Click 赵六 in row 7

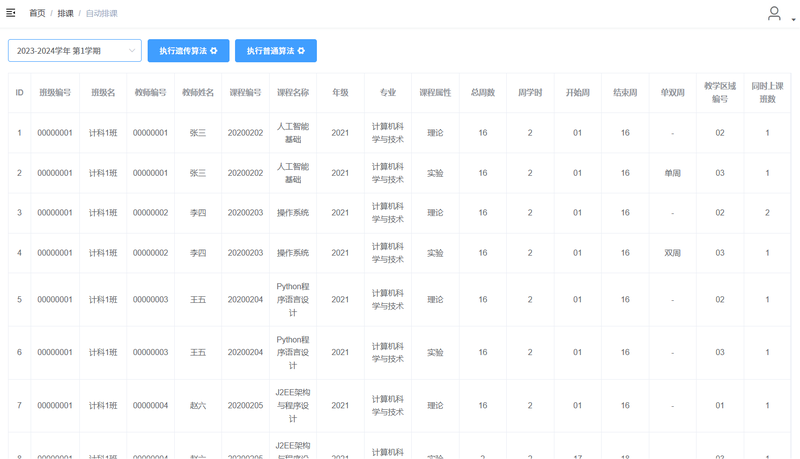coord(198,405)
